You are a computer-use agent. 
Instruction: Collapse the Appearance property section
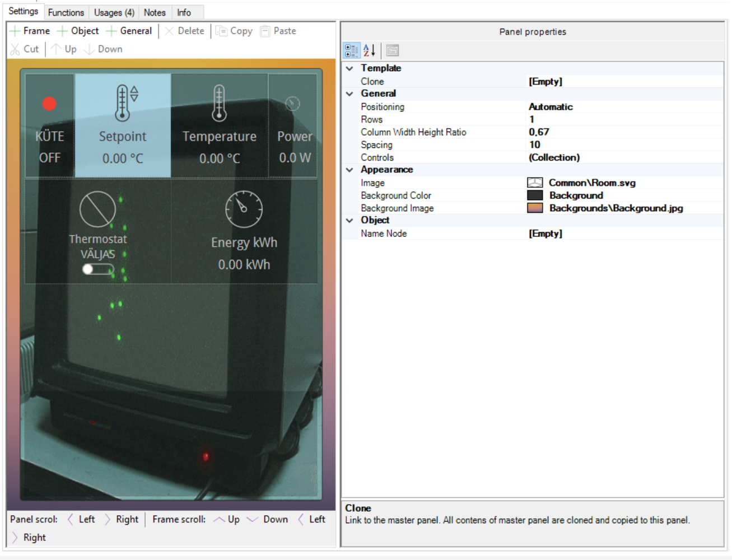coord(349,170)
